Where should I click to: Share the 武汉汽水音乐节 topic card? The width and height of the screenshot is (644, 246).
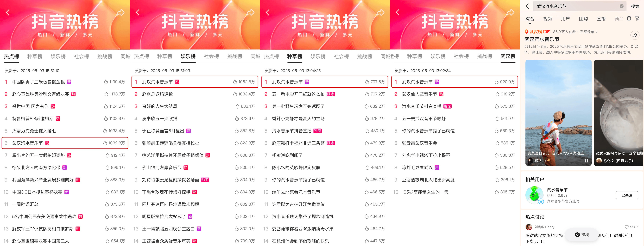(x=635, y=36)
